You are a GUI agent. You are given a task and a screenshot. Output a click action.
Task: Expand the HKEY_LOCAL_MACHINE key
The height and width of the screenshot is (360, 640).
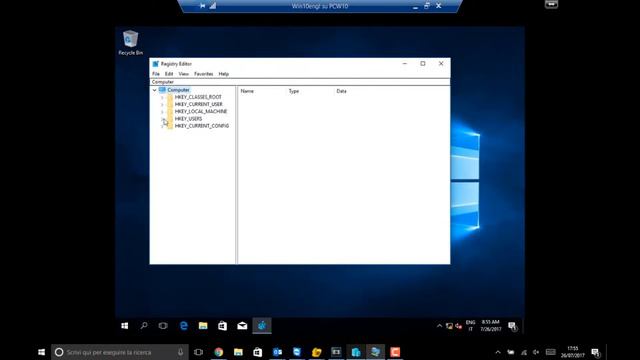point(162,111)
